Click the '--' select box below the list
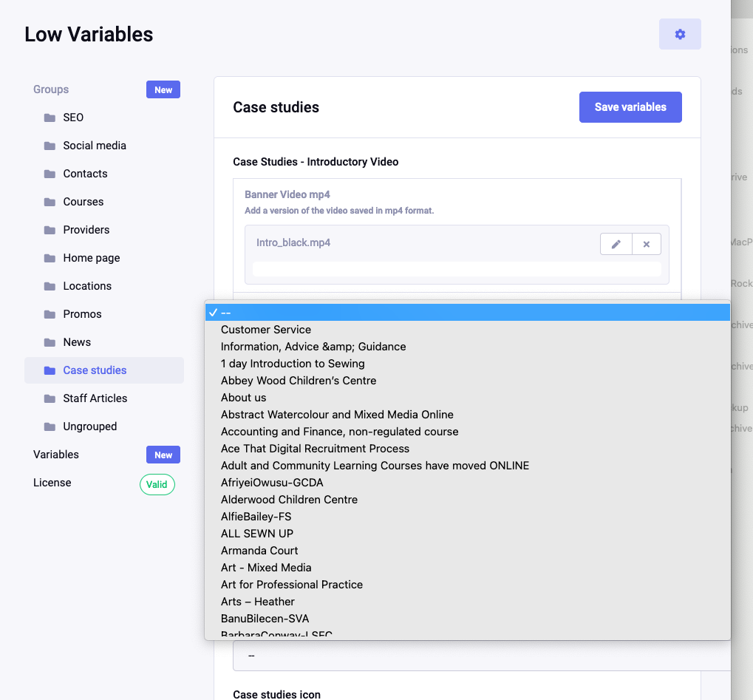753x700 pixels. coord(482,656)
